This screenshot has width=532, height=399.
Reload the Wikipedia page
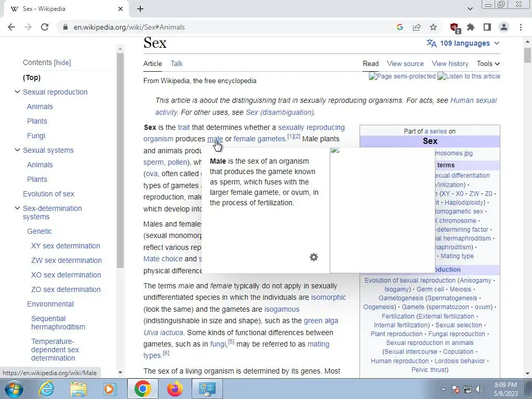click(45, 27)
